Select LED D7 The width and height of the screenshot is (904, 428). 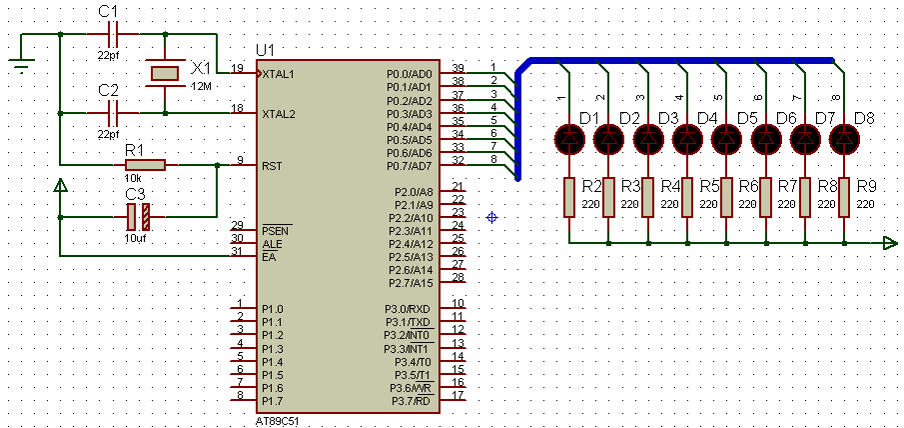tap(805, 138)
